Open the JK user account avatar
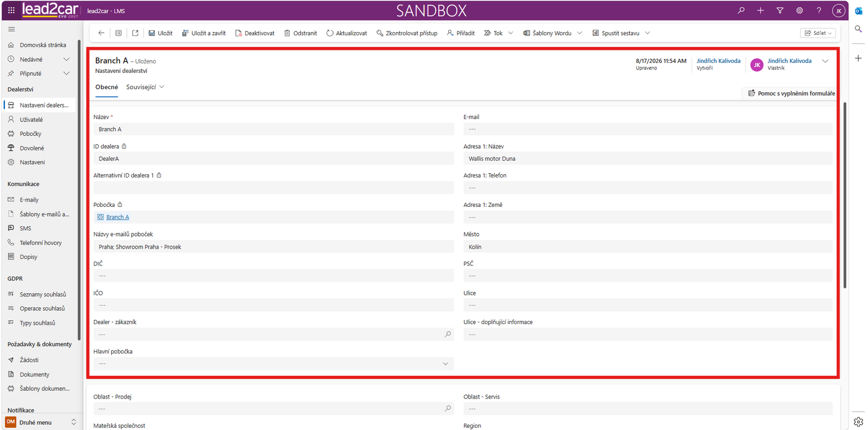Image resolution: width=868 pixels, height=430 pixels. point(839,11)
